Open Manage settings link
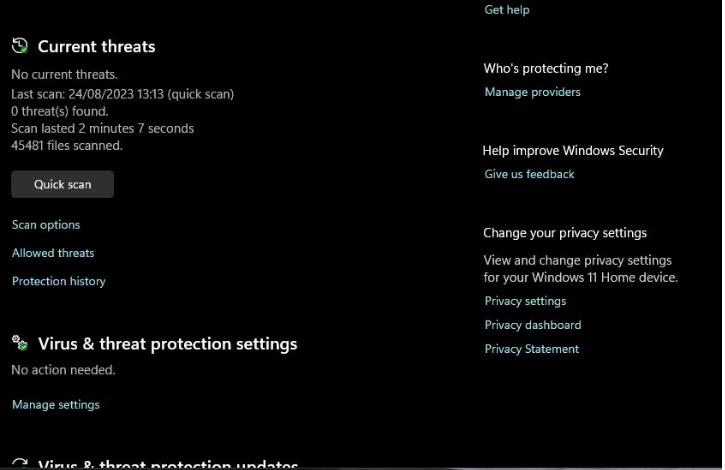725x470 pixels. 56,405
